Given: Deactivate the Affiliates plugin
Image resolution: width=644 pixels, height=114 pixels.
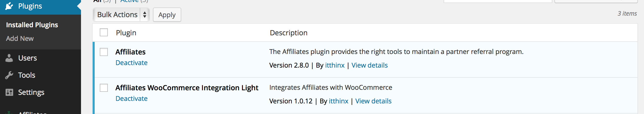Looking at the screenshot, I should pyautogui.click(x=131, y=63).
